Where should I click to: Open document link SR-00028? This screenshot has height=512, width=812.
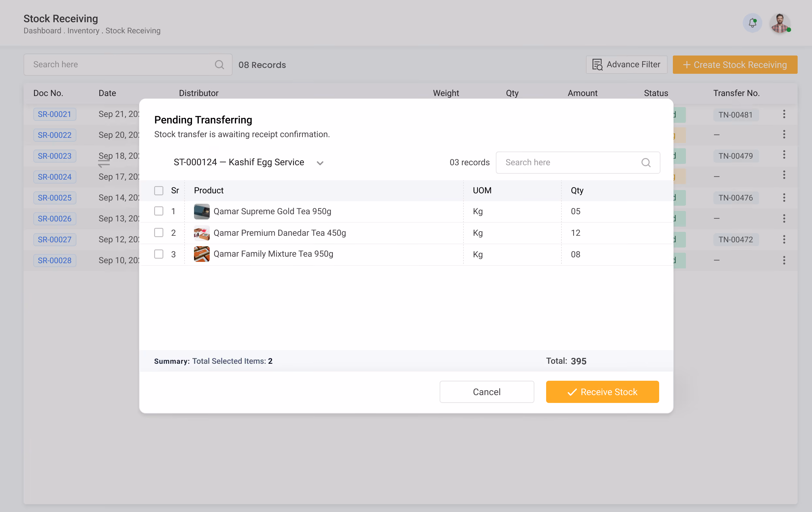click(x=55, y=261)
